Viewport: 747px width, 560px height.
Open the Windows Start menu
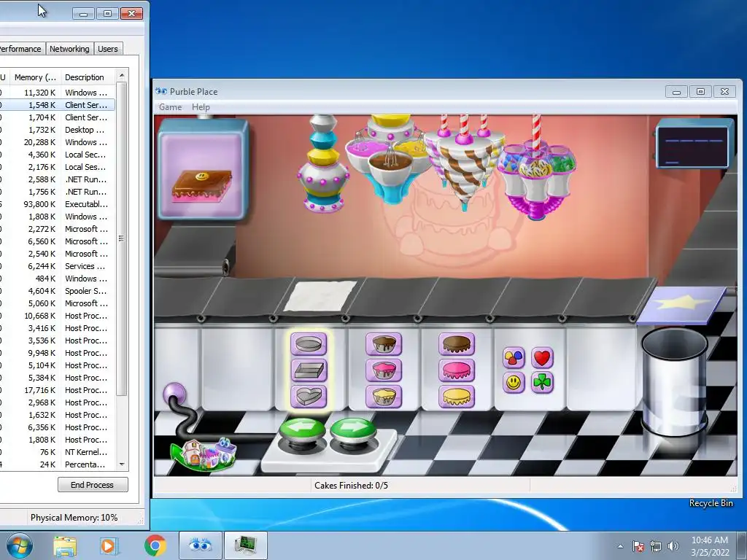click(x=20, y=545)
